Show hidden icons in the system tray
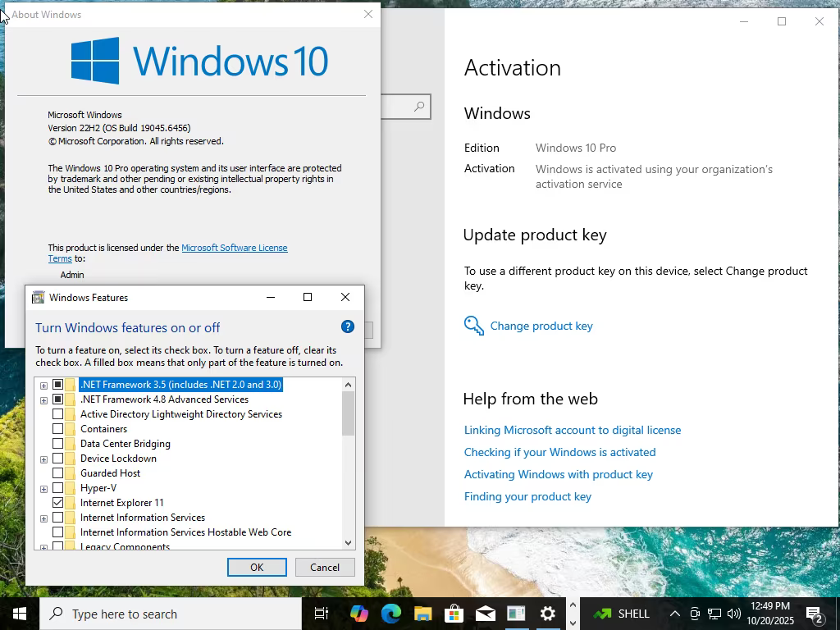840x630 pixels. coord(675,614)
